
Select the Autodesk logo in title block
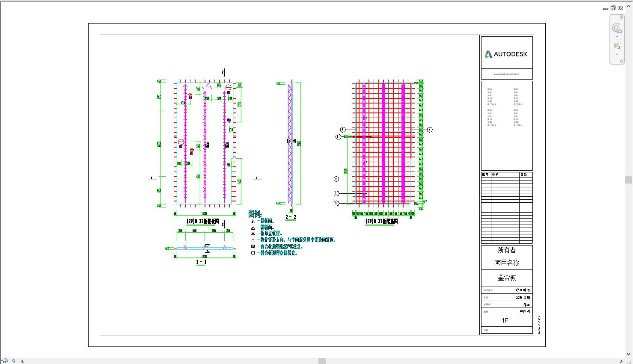click(507, 54)
